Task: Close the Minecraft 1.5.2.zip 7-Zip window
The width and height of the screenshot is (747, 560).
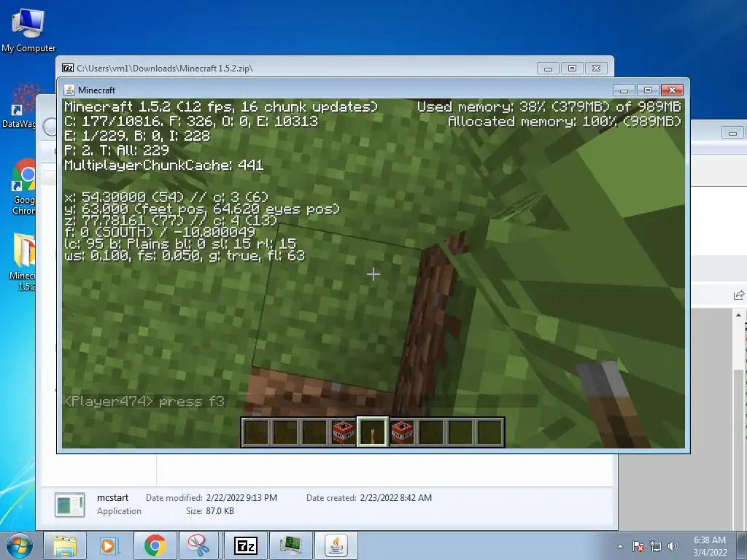Action: pos(596,69)
